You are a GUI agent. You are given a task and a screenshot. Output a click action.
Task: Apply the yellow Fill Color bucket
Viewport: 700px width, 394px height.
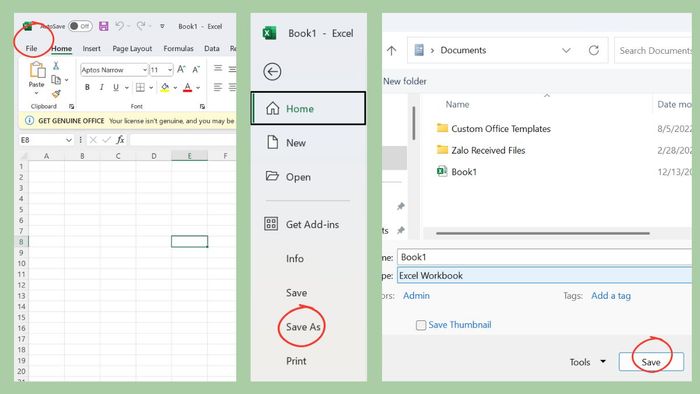[x=165, y=87]
